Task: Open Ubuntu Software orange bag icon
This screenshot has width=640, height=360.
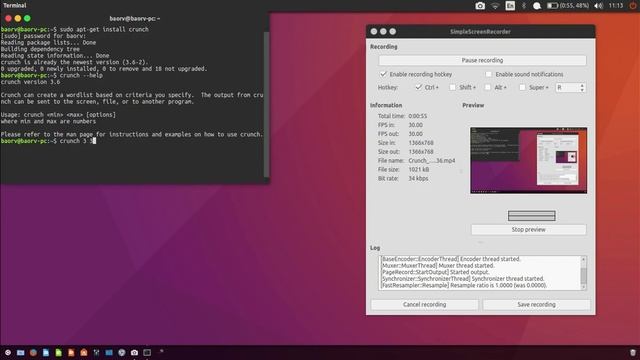Action: pos(84,352)
